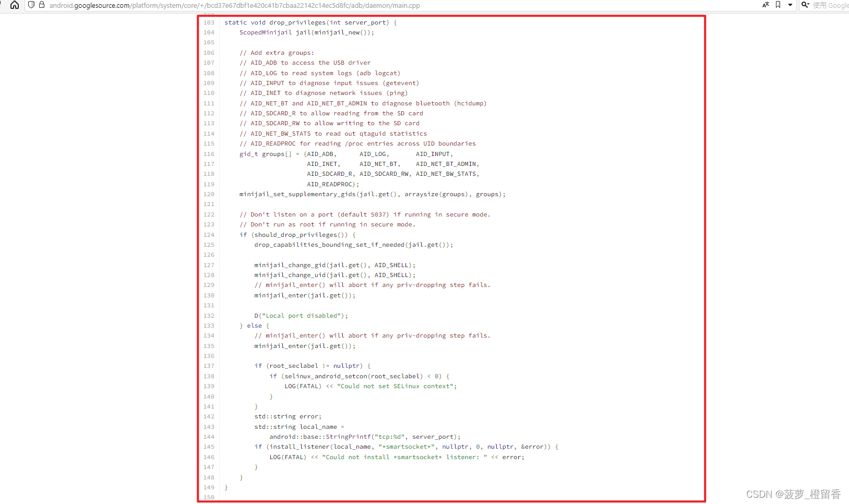
Task: Click string "Could not set SELinux context"
Action: [395, 386]
